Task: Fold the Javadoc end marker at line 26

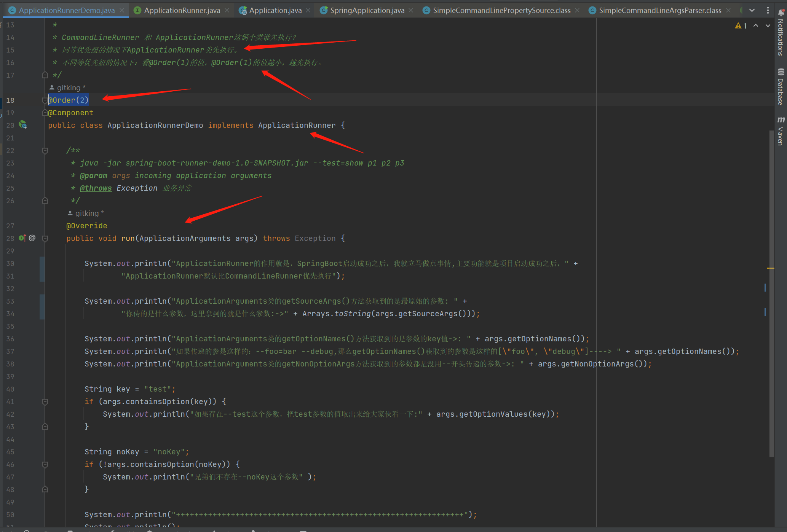Action: [x=45, y=201]
